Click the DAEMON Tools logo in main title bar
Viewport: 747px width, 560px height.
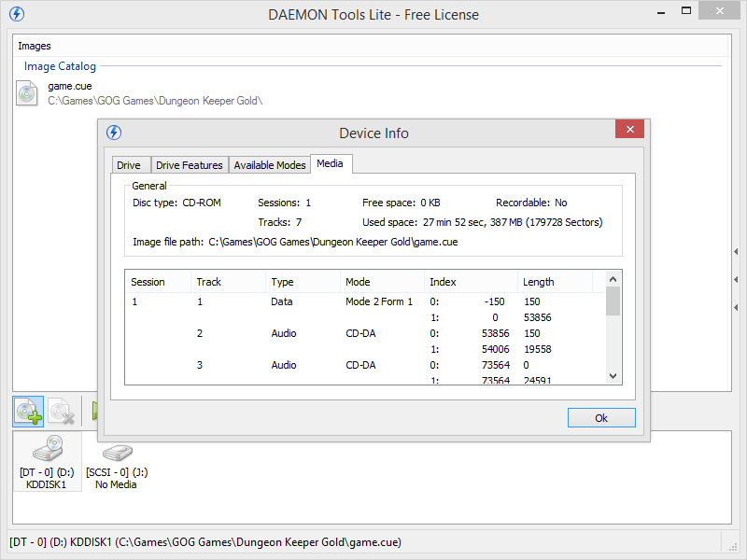point(17,14)
